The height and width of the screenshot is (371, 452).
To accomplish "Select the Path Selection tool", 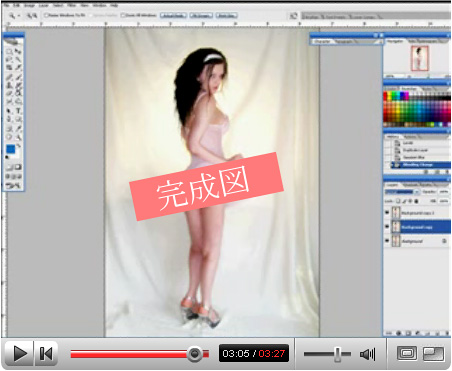I will 9,111.
